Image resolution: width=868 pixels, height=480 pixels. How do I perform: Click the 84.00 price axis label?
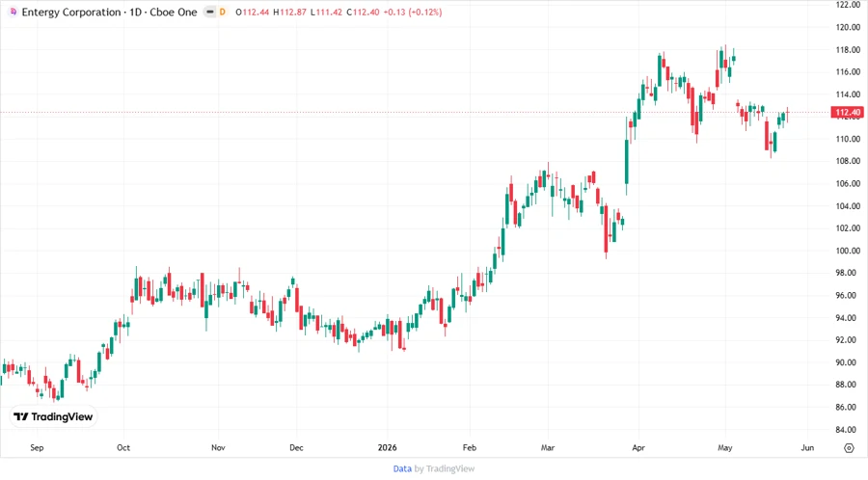pos(850,430)
